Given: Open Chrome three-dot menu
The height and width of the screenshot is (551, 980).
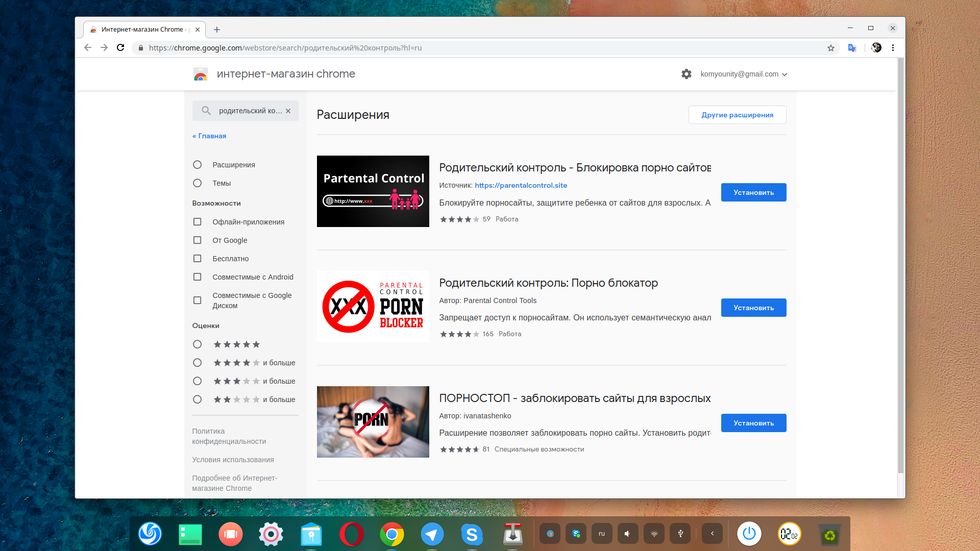Looking at the screenshot, I should pos(893,47).
